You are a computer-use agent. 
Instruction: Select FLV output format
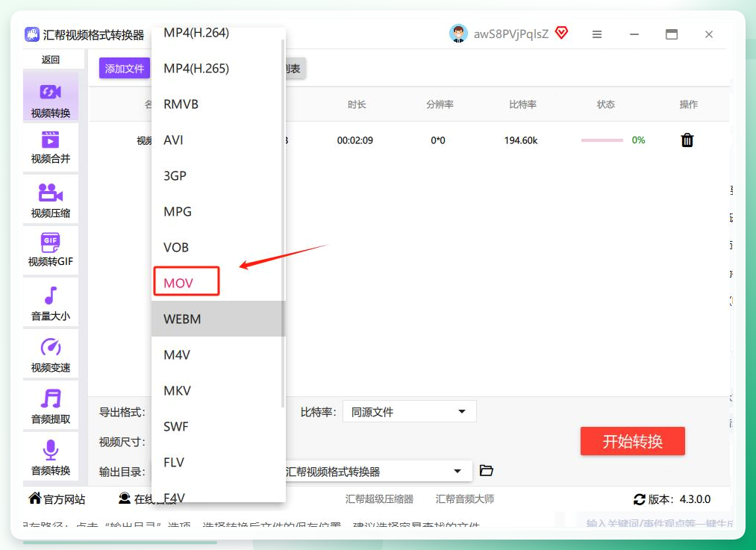[218, 462]
